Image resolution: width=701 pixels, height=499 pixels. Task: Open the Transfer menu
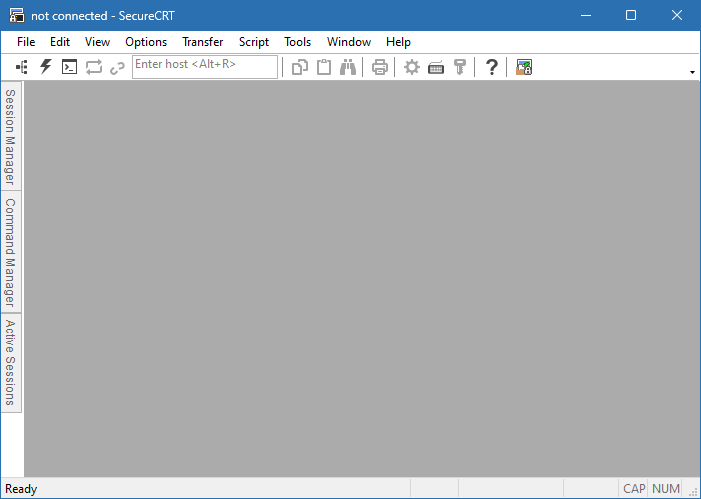pos(202,42)
